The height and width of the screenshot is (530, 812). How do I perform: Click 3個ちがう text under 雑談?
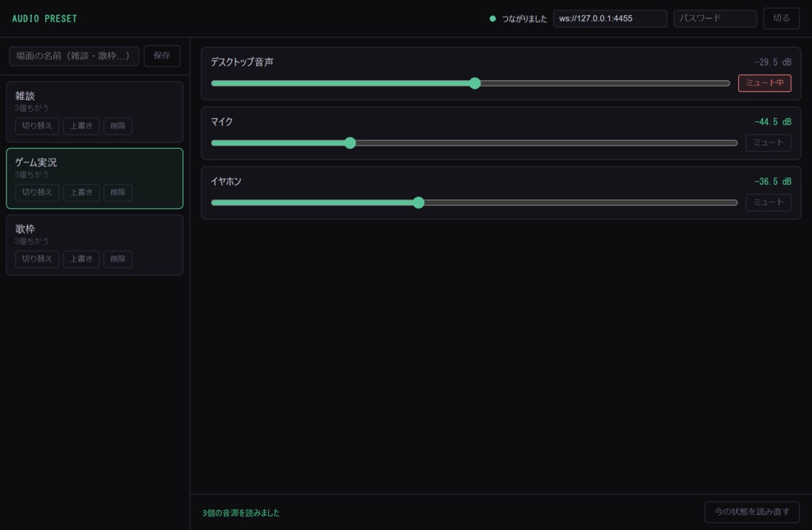(32, 109)
